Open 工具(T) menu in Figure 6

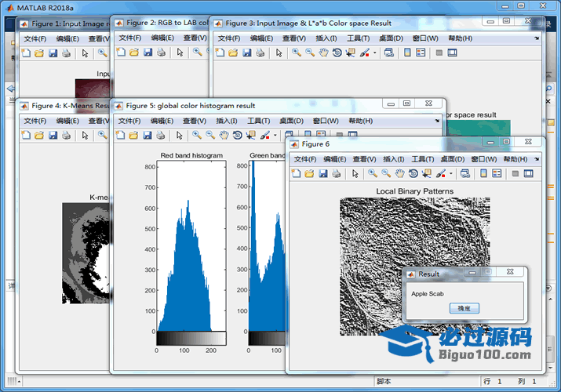[x=422, y=159]
